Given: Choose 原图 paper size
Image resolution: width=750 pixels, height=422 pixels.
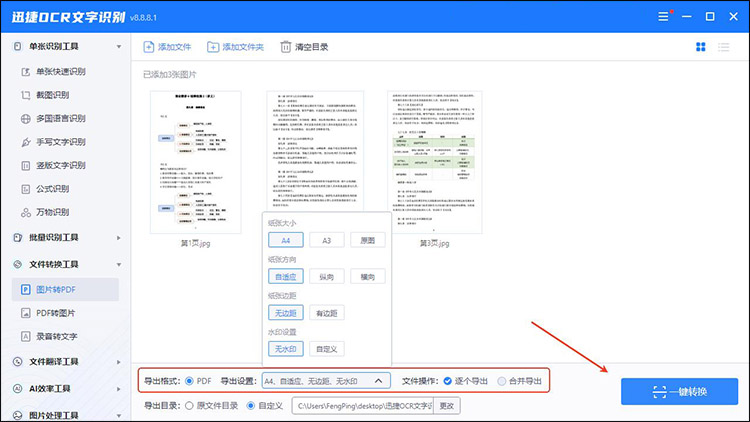Looking at the screenshot, I should 368,240.
